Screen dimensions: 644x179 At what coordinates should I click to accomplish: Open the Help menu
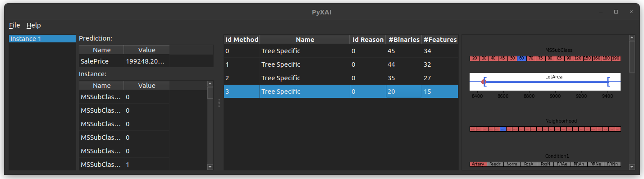pos(34,25)
